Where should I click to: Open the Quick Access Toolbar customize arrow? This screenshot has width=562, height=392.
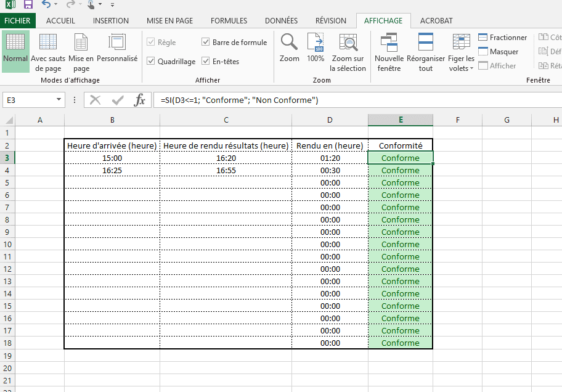(112, 5)
